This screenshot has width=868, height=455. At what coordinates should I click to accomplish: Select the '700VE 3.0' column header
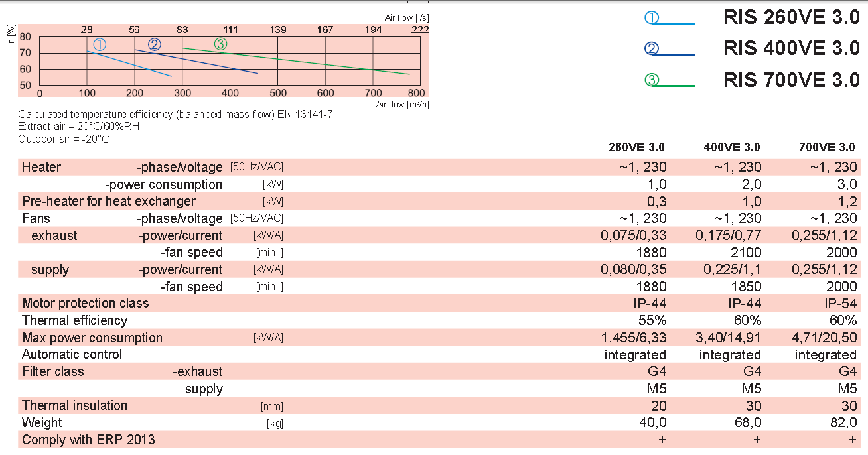pos(827,147)
